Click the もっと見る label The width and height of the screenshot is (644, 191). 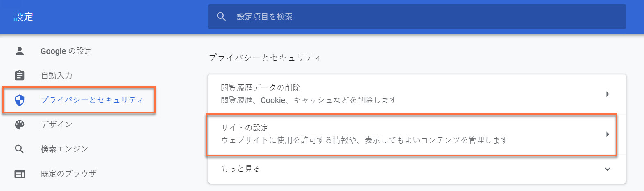click(240, 169)
